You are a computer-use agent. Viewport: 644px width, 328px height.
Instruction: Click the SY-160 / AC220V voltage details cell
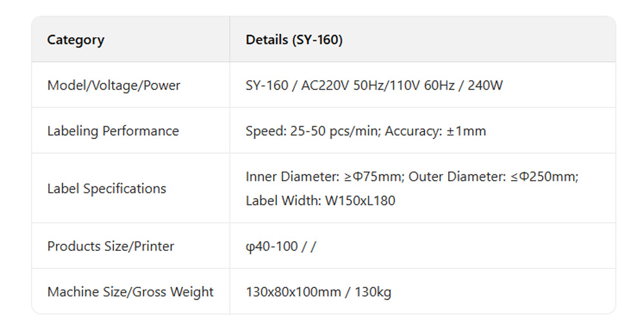[374, 86]
